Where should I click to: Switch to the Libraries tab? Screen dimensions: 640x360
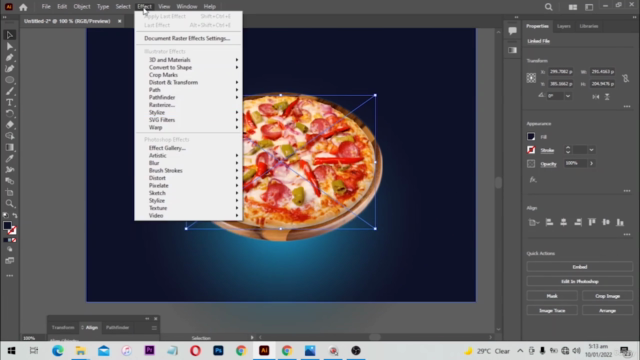click(x=589, y=26)
